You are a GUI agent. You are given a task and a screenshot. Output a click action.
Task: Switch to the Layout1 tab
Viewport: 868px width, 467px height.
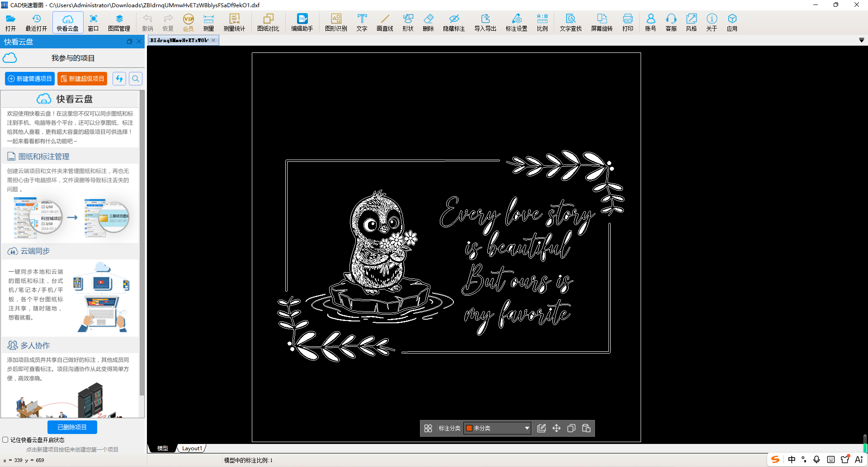pyautogui.click(x=192, y=448)
